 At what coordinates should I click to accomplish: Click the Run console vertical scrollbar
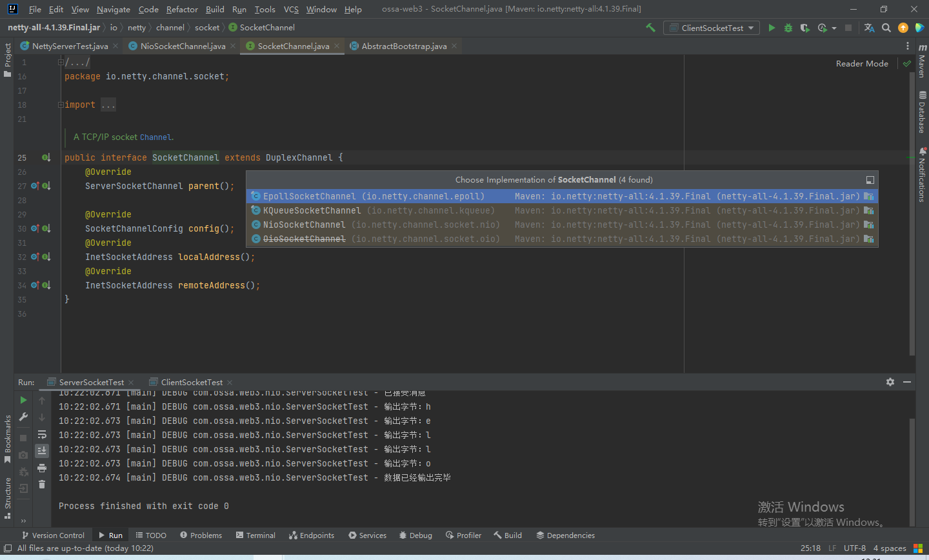tap(912, 471)
